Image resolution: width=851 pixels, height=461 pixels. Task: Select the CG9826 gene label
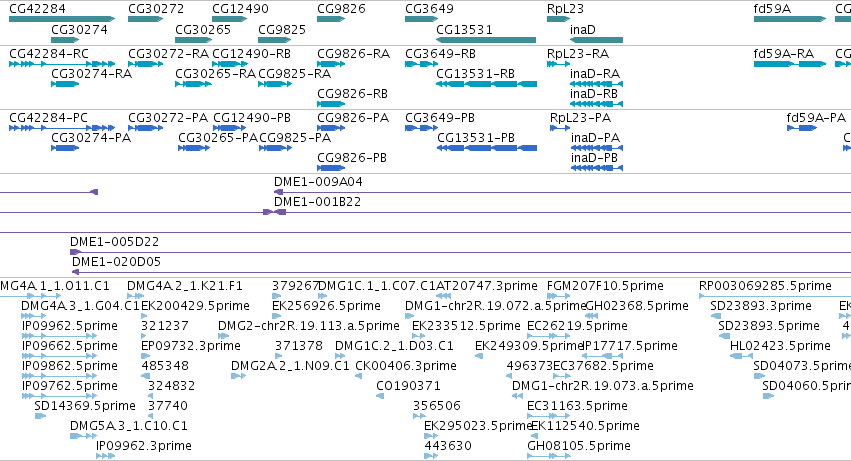tap(341, 9)
